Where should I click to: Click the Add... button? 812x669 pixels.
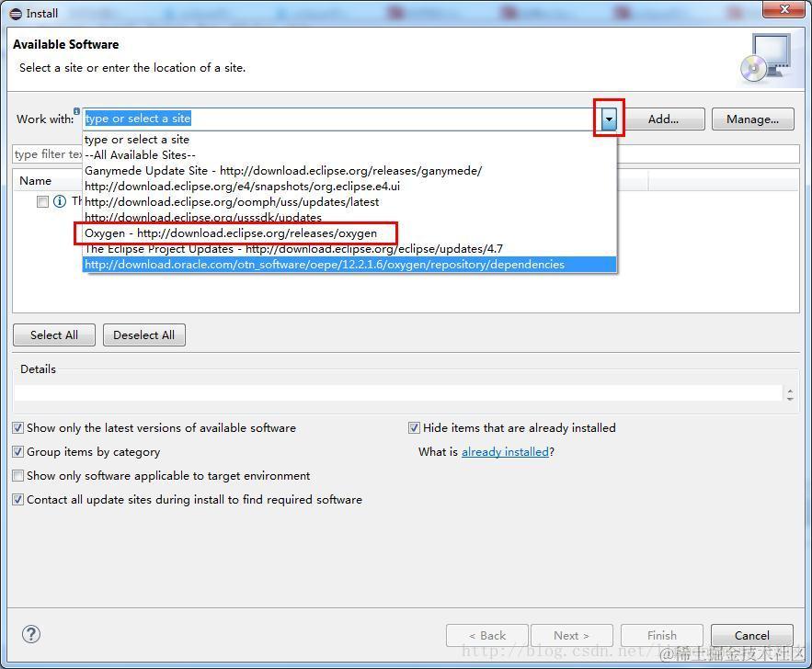(x=663, y=119)
